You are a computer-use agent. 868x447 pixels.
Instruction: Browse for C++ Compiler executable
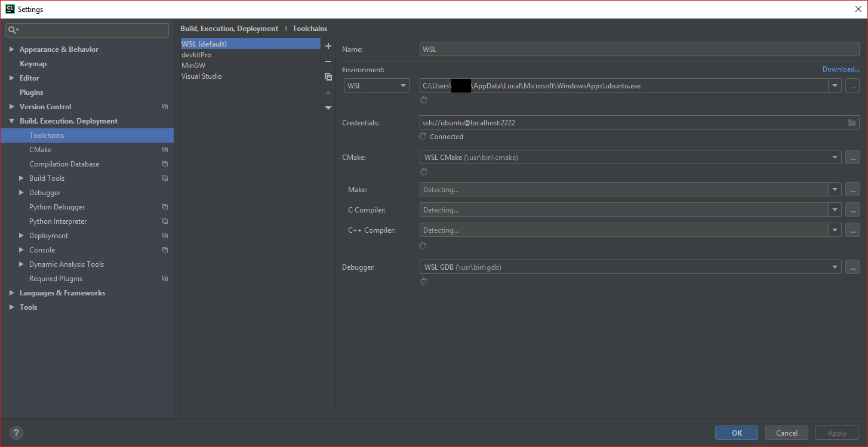coord(852,230)
